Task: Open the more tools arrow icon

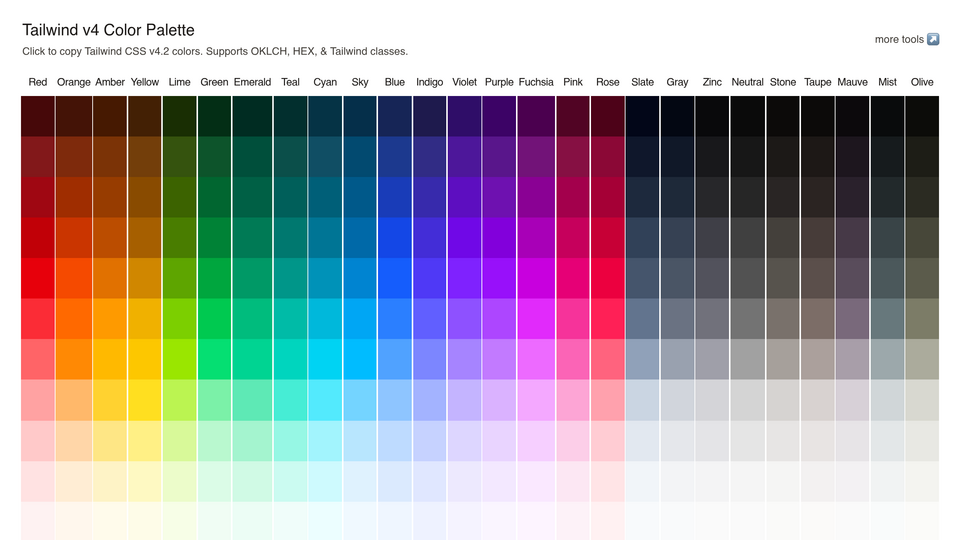Action: click(x=932, y=39)
